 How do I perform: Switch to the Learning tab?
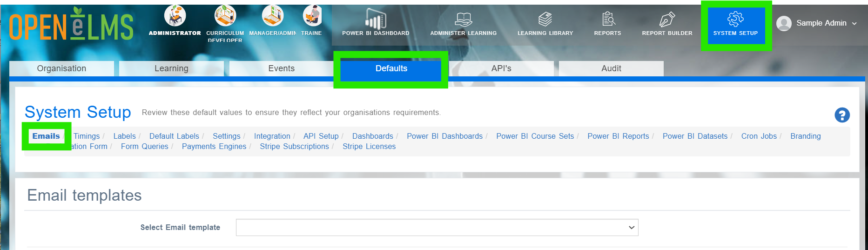pyautogui.click(x=171, y=68)
